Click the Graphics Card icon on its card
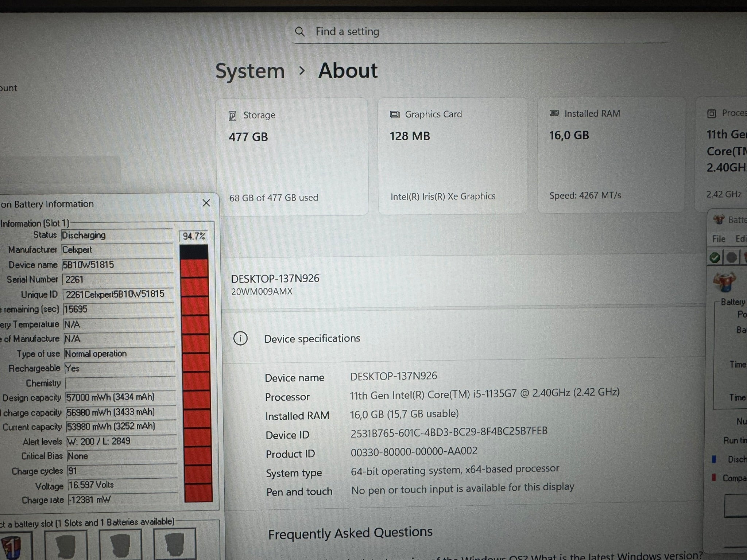This screenshot has width=747, height=560. [395, 114]
